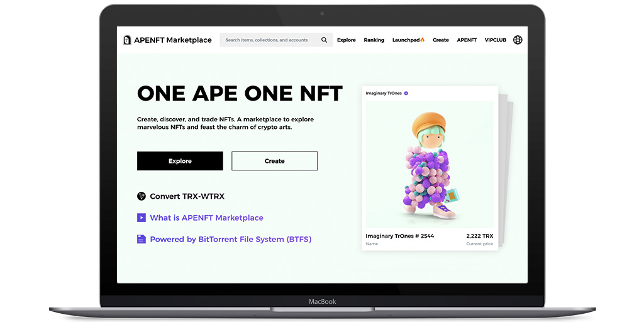Click the black Explore button

[x=180, y=161]
